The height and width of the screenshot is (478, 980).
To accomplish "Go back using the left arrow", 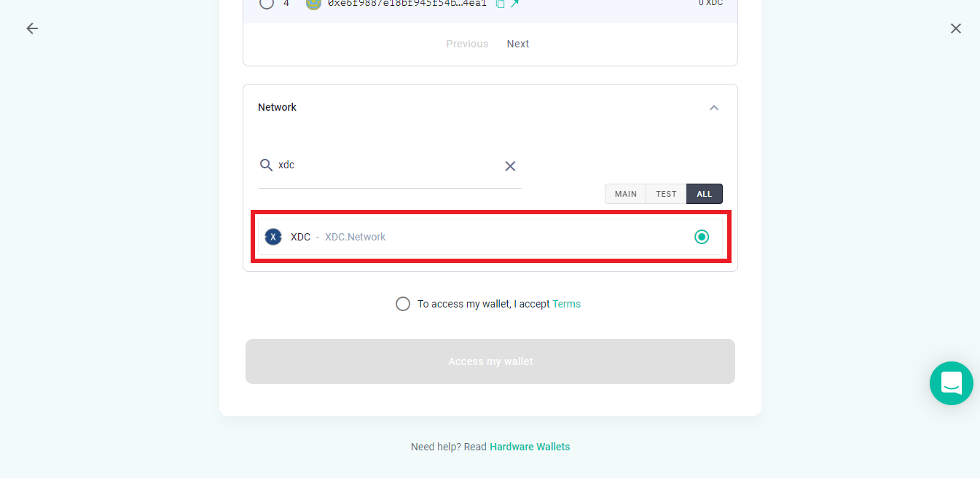I will click(x=32, y=28).
